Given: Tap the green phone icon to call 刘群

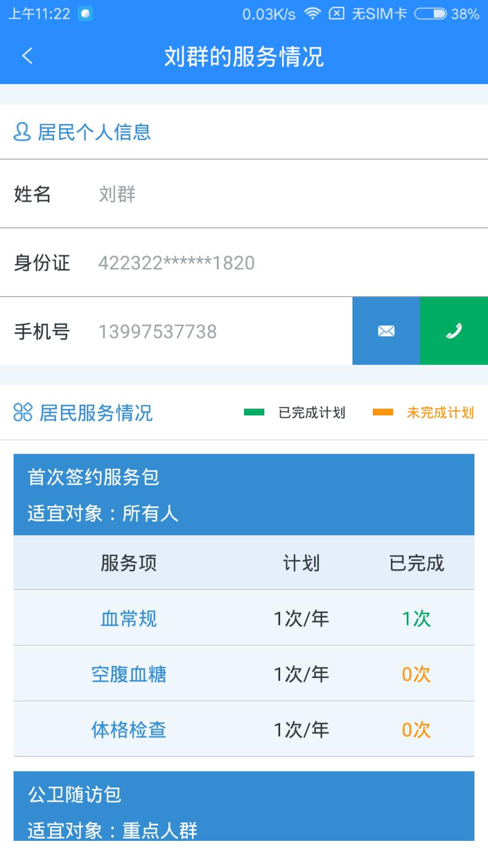Looking at the screenshot, I should pyautogui.click(x=454, y=331).
